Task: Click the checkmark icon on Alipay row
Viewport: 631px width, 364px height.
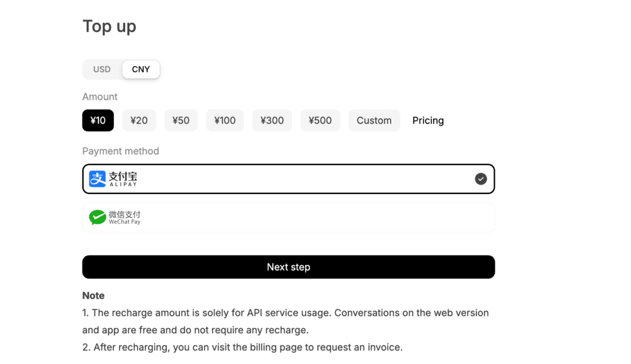Action: click(481, 179)
